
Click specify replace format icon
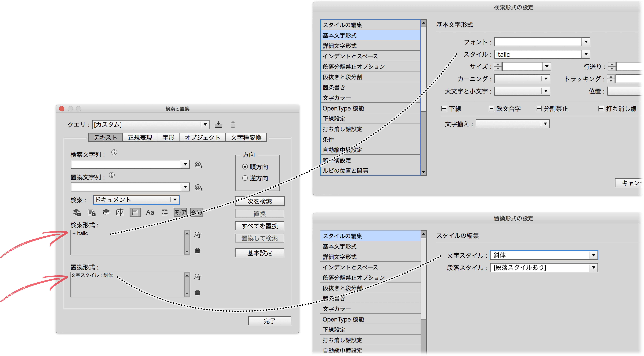tap(197, 277)
